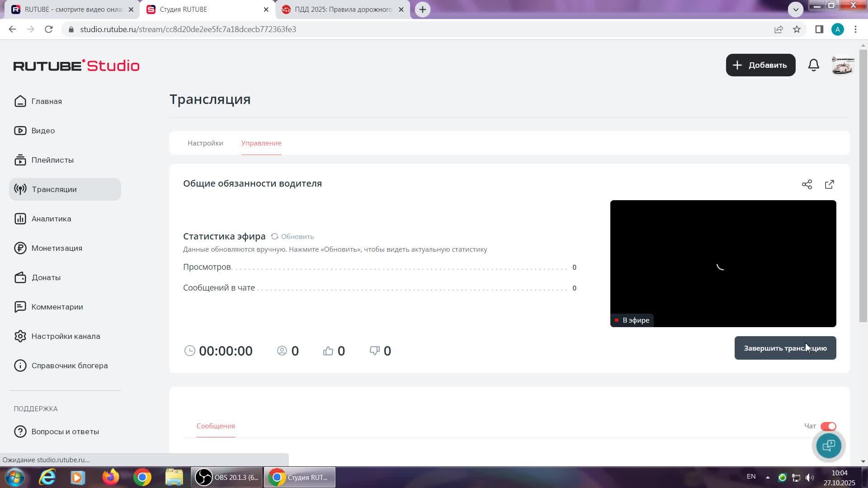This screenshot has width=868, height=488.
Task: Open stream in new tab via external link icon
Action: 829,184
